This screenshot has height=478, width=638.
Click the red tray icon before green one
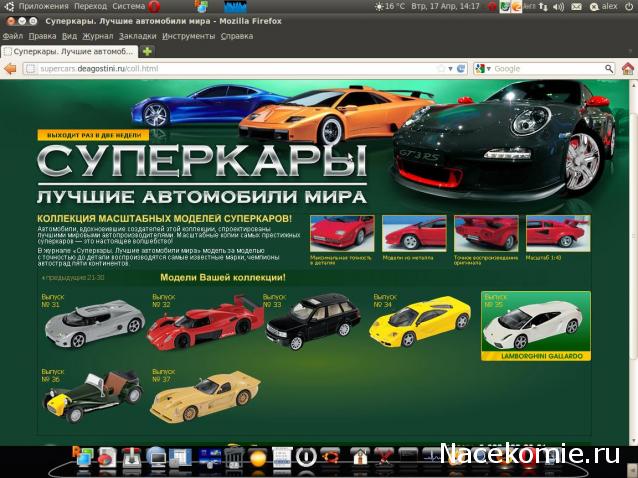pos(492,7)
